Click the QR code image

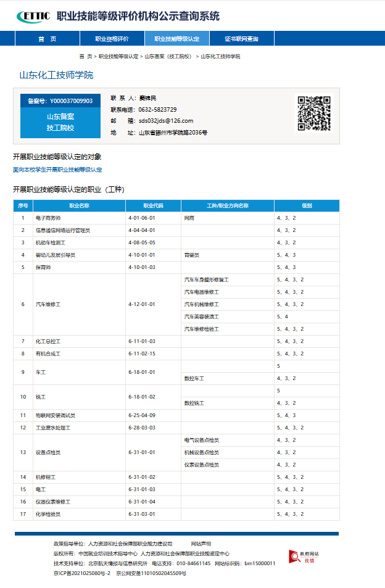click(314, 112)
